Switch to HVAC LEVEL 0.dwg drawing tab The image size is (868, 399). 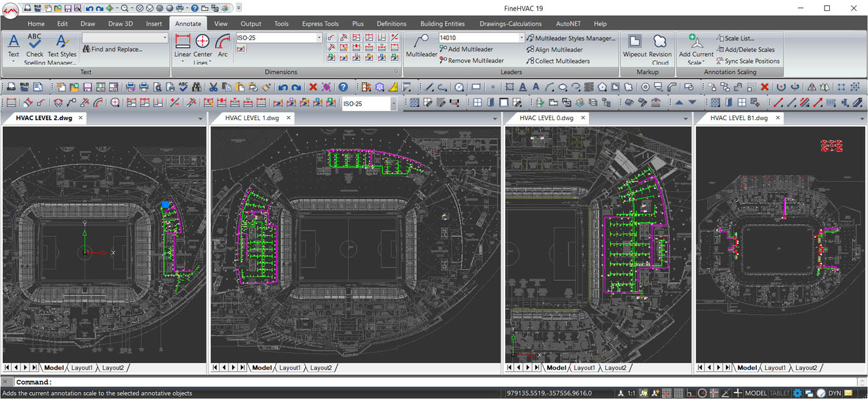[x=546, y=118]
